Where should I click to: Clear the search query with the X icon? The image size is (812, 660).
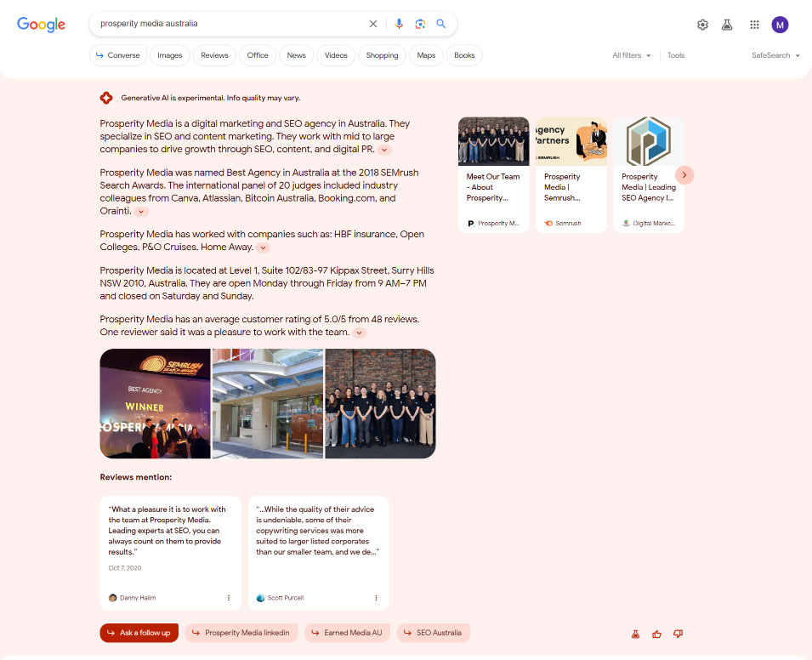click(373, 24)
